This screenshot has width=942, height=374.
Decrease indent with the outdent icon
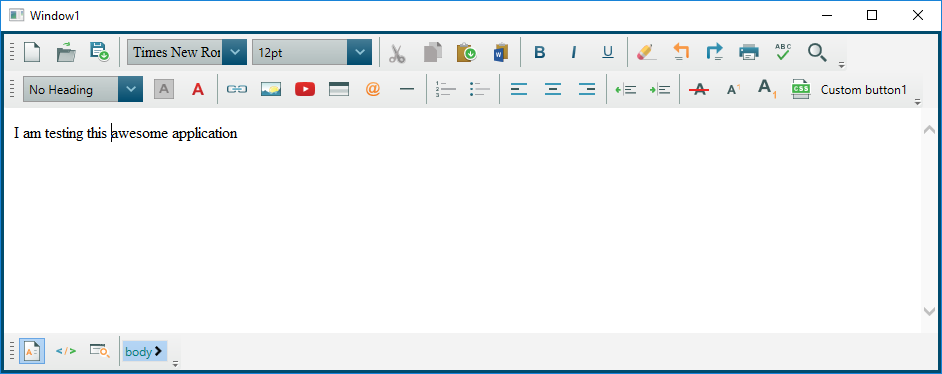(626, 89)
